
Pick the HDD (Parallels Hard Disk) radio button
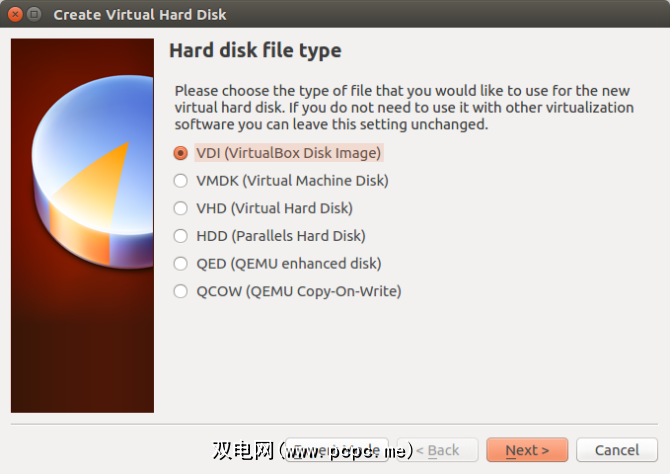180,236
